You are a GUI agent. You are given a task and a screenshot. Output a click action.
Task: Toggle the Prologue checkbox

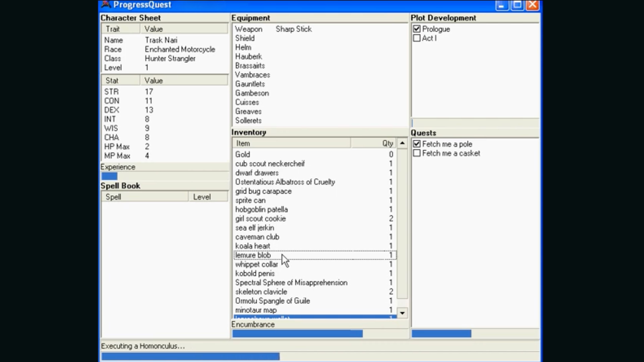(x=416, y=29)
